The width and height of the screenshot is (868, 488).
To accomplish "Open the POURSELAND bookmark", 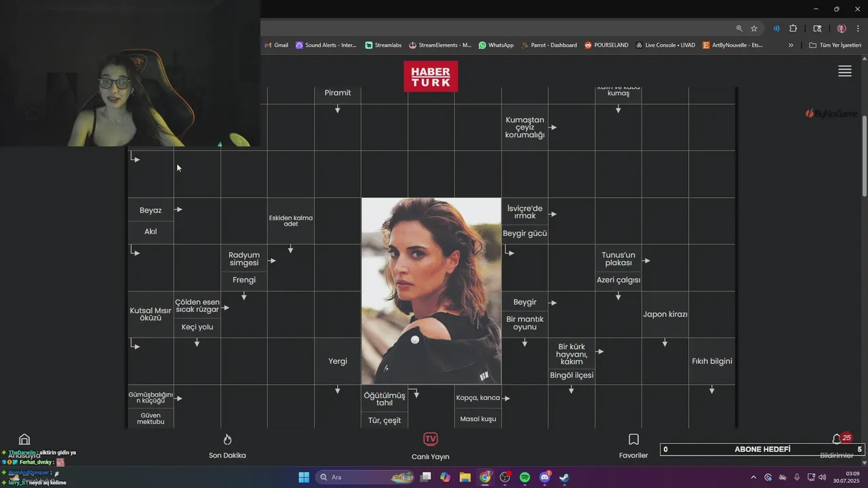I will (x=606, y=45).
